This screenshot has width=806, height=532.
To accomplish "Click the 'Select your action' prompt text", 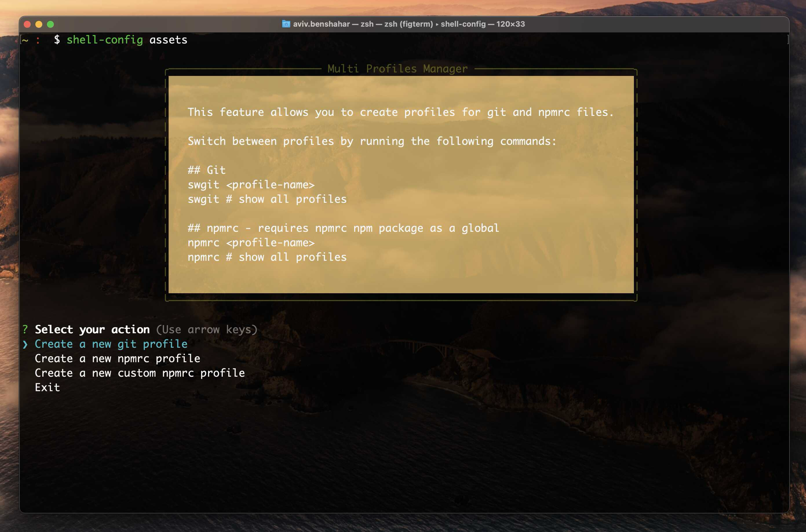I will pyautogui.click(x=92, y=329).
